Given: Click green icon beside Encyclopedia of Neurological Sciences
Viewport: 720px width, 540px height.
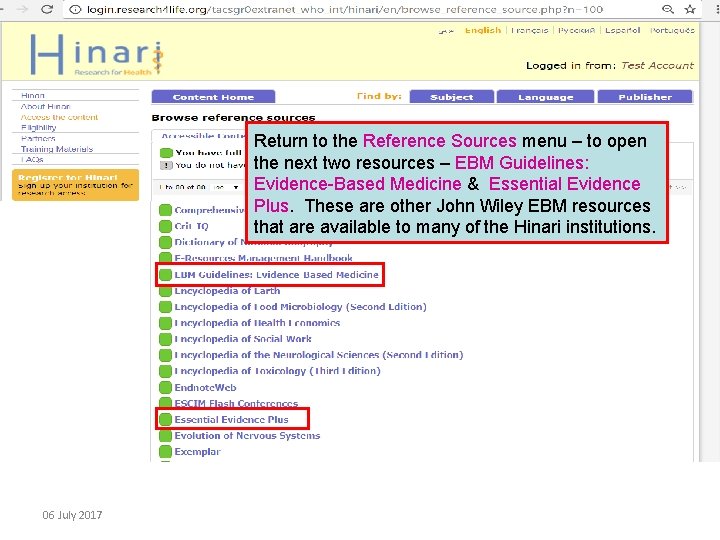Looking at the screenshot, I should 165,355.
